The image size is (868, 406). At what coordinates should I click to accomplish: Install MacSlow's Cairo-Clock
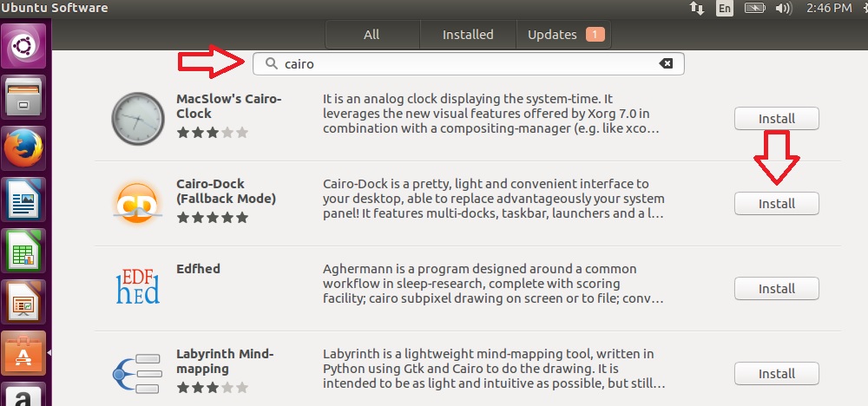coord(776,118)
